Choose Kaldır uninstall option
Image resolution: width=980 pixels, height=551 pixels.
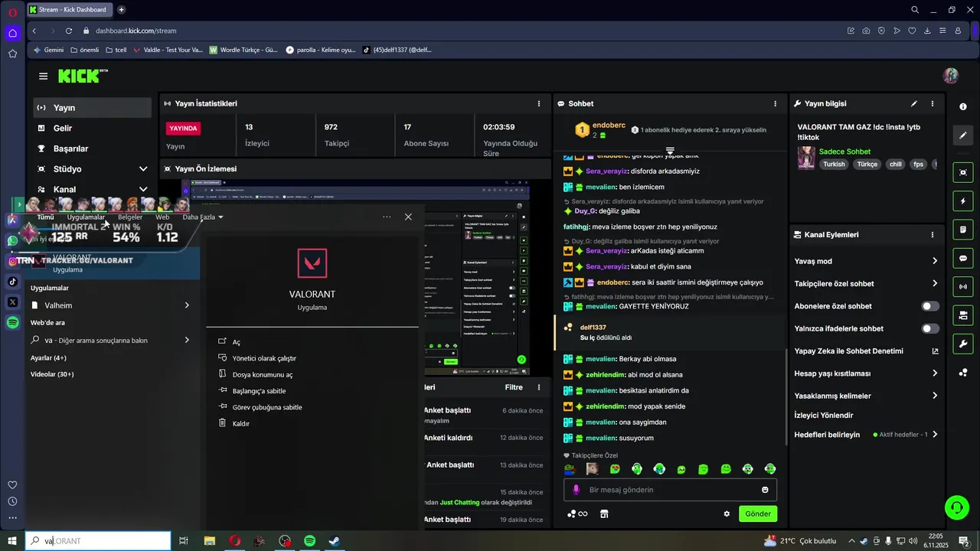click(x=240, y=423)
